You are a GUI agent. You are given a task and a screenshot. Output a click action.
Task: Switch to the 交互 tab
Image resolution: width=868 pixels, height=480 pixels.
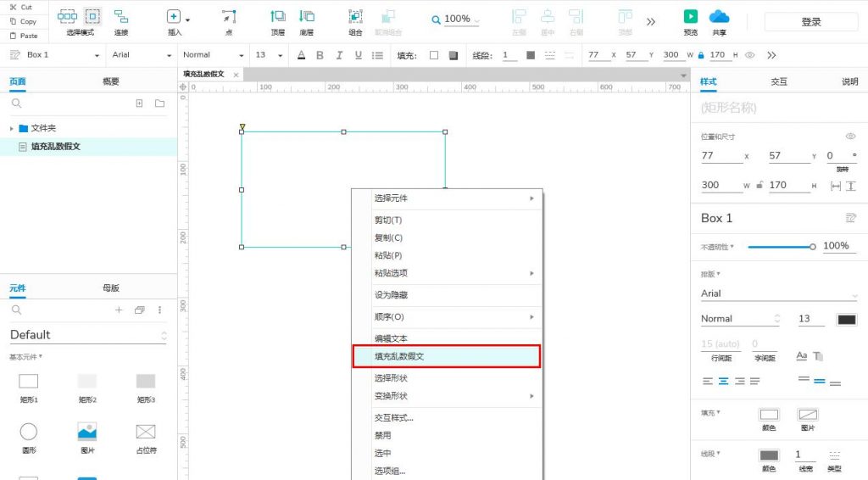778,81
